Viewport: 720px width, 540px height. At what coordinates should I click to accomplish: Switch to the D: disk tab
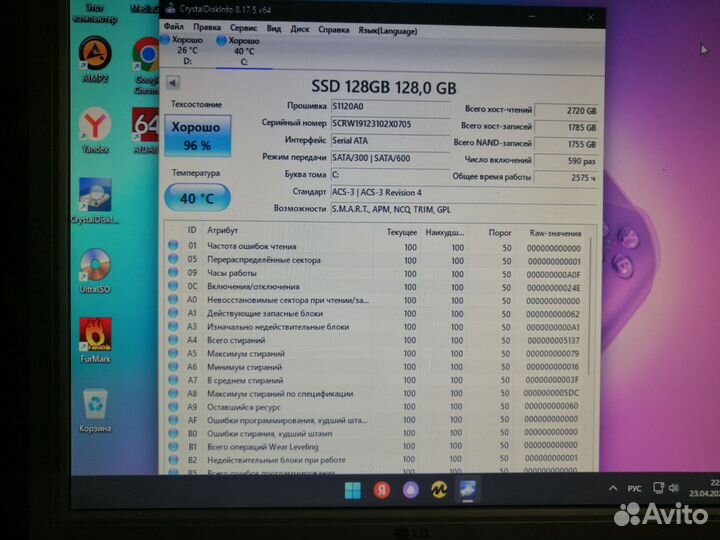pyautogui.click(x=186, y=50)
